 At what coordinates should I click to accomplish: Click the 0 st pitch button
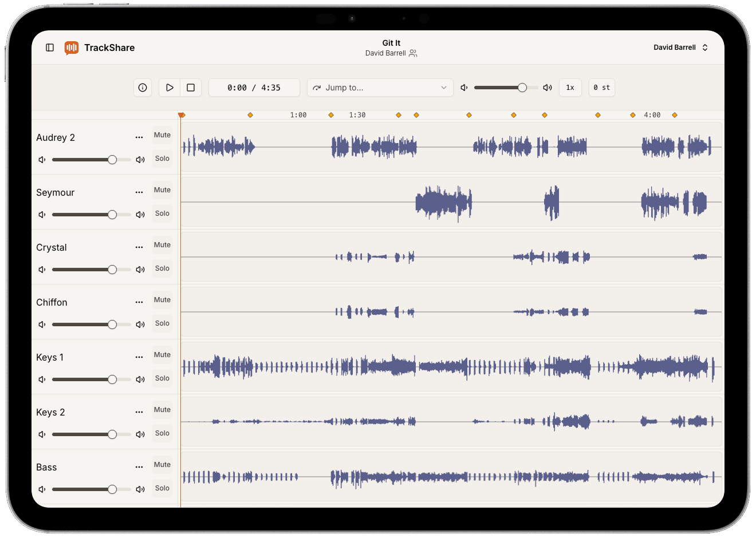[x=601, y=87]
